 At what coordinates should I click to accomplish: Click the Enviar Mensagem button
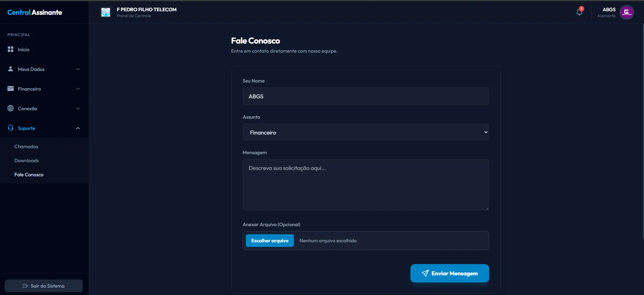(449, 273)
